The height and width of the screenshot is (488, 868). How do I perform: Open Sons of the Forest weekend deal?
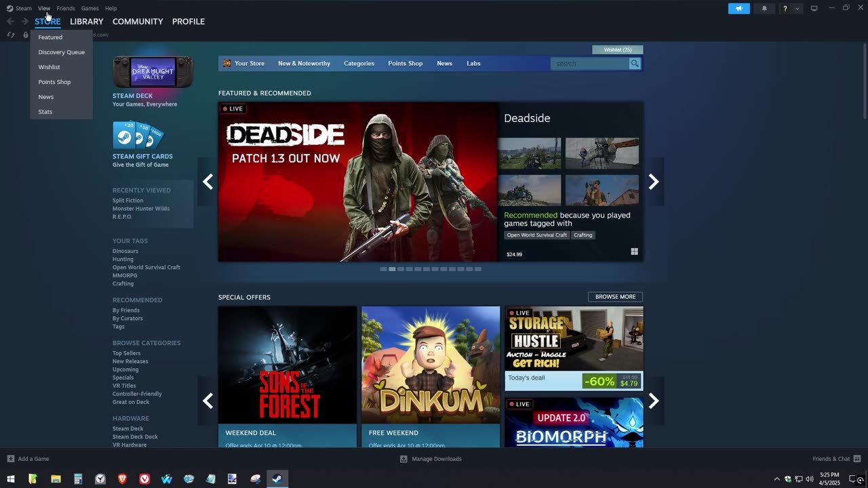(288, 377)
